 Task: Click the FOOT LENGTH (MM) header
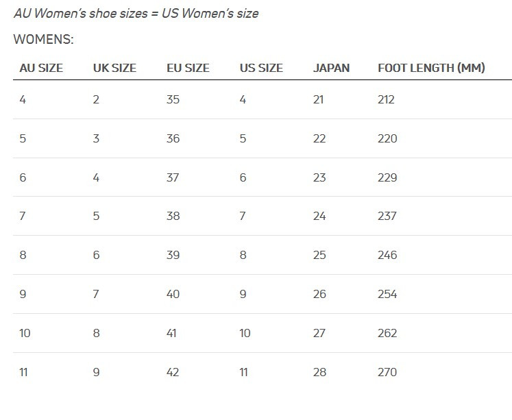point(431,68)
